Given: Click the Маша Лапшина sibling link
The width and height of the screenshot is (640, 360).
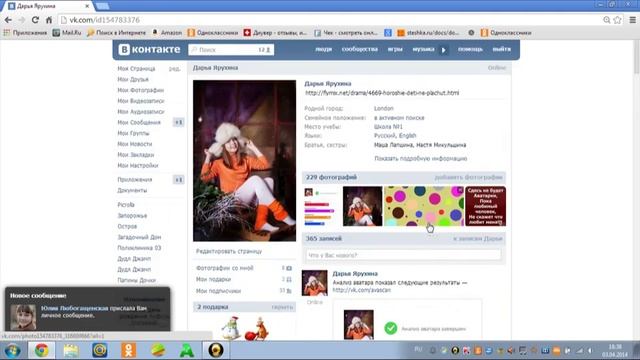Looking at the screenshot, I should (x=392, y=145).
